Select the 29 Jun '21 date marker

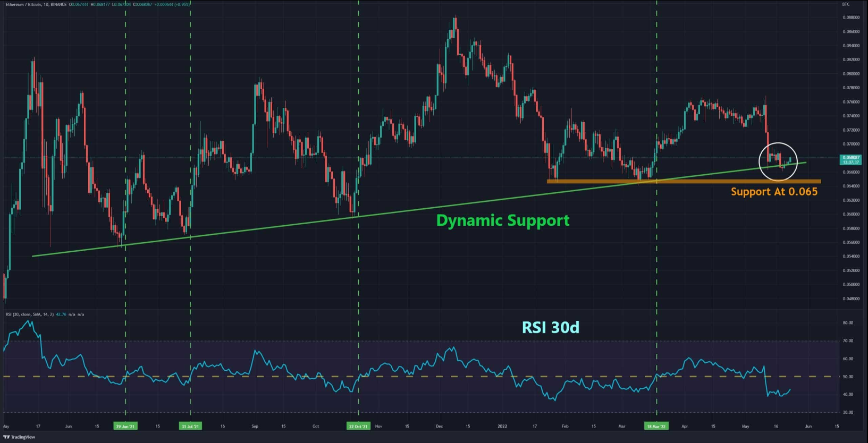[125, 426]
